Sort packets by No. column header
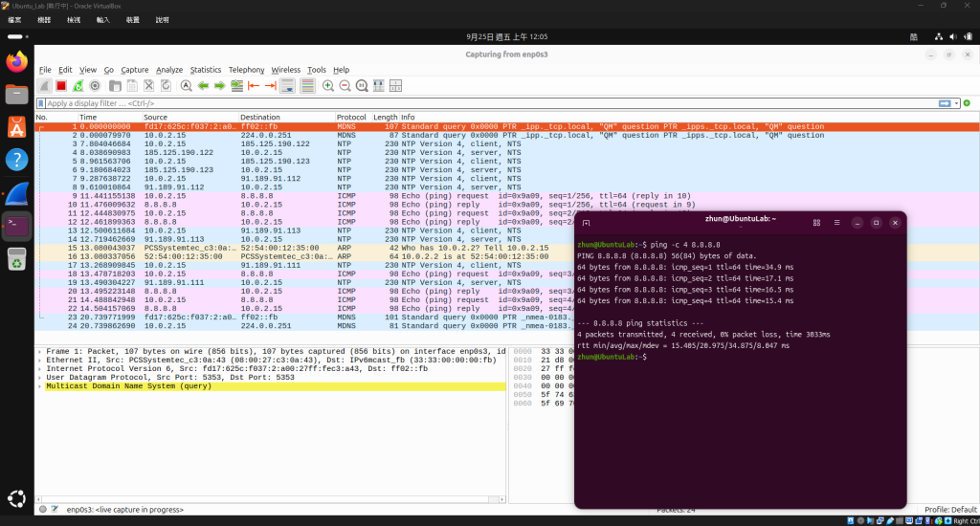Screen dimensions: 980x526 coord(56,117)
